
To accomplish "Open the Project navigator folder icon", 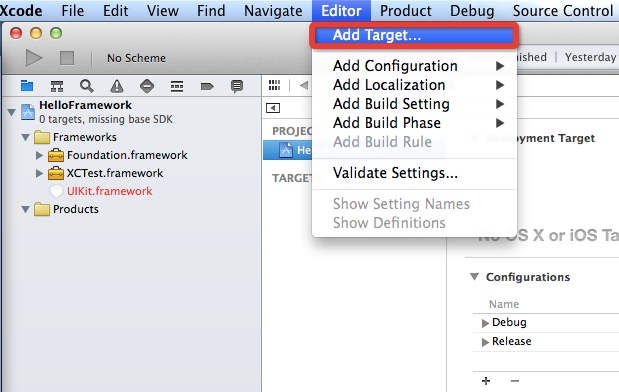I will [27, 86].
